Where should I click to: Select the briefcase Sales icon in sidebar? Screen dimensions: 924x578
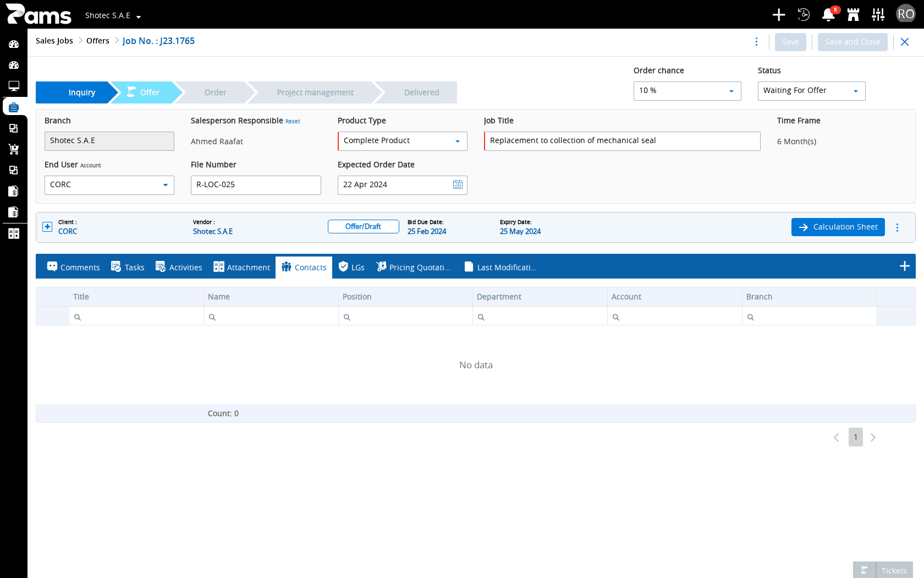tap(14, 107)
